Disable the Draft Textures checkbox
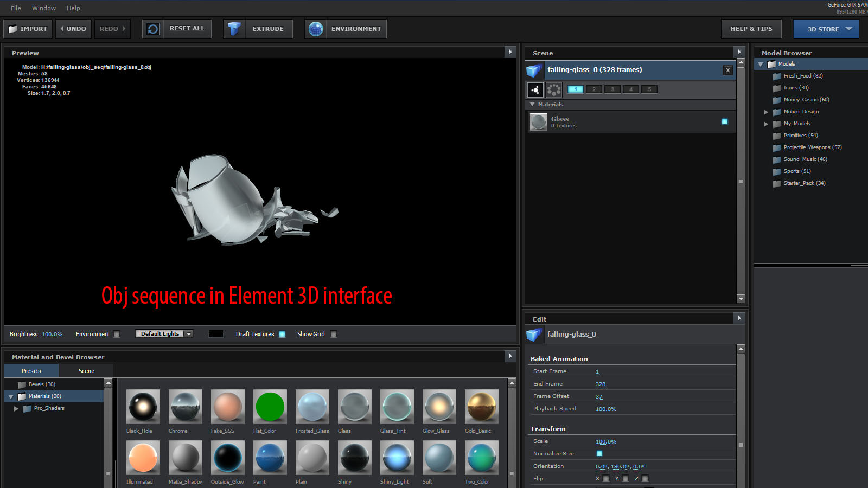Screen dimensions: 868x488 (282, 334)
